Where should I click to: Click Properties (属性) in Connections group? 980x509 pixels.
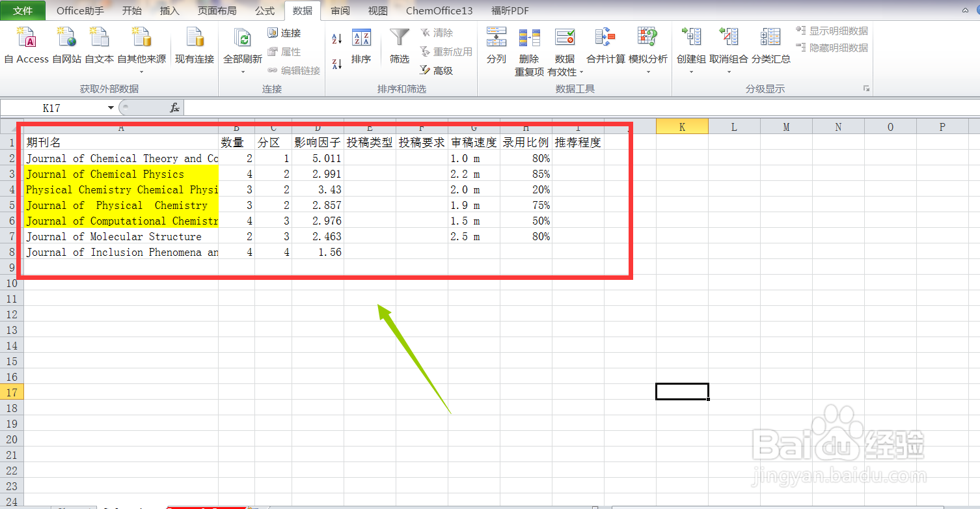click(x=284, y=51)
